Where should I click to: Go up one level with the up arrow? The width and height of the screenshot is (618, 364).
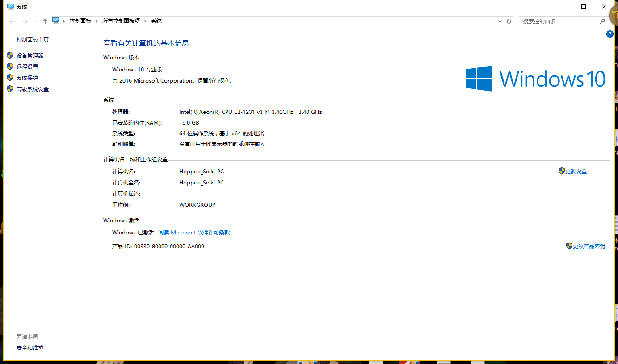click(x=45, y=21)
